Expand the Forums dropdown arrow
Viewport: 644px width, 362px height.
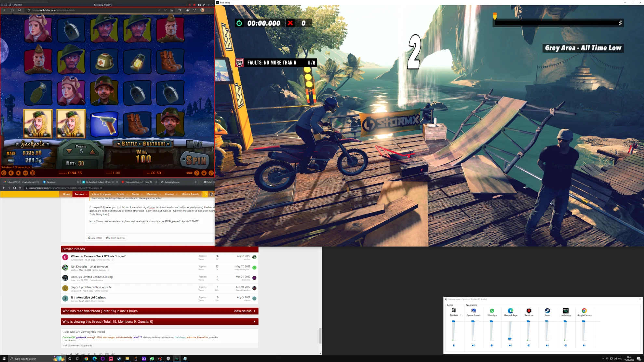click(87, 194)
